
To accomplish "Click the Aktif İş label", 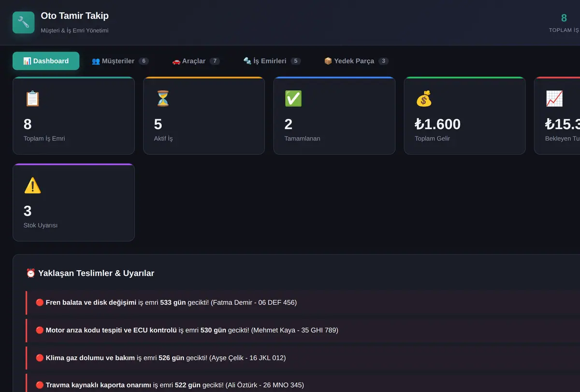I will point(163,139).
